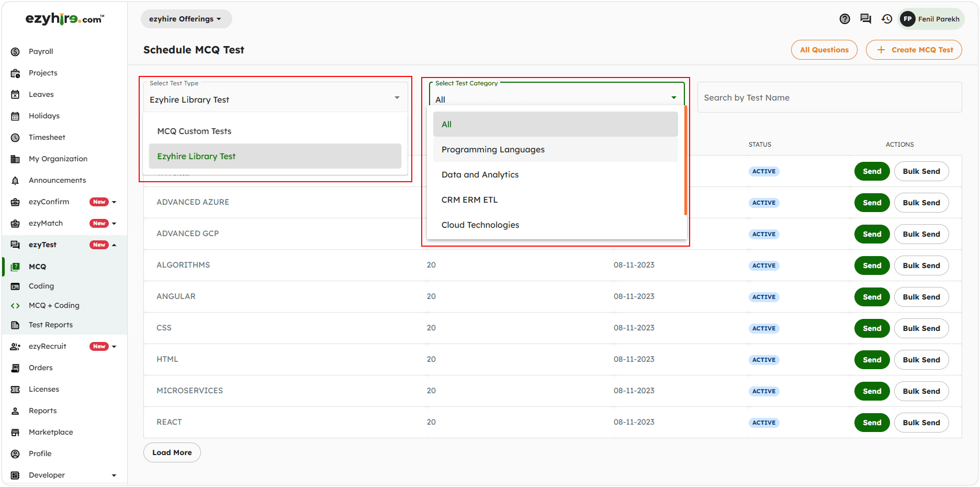Screen dimensions: 980x487
Task: Click the Timesheet clock icon
Action: point(15,137)
